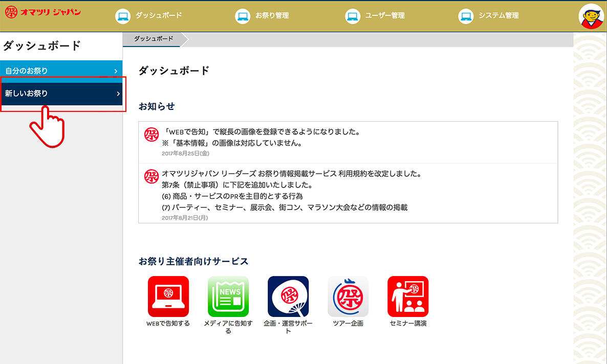Click the オマツリジャパン logo

pos(43,12)
